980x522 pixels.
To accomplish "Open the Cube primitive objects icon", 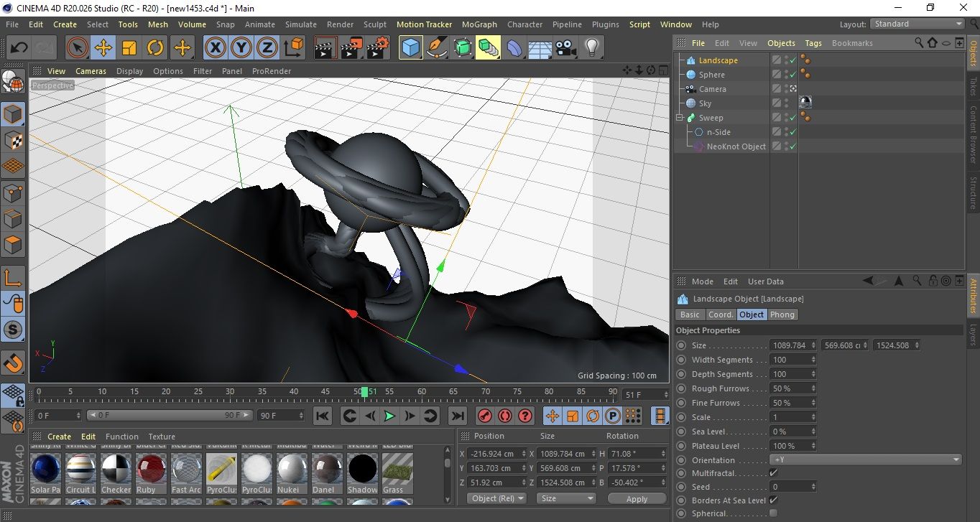I will coord(410,48).
